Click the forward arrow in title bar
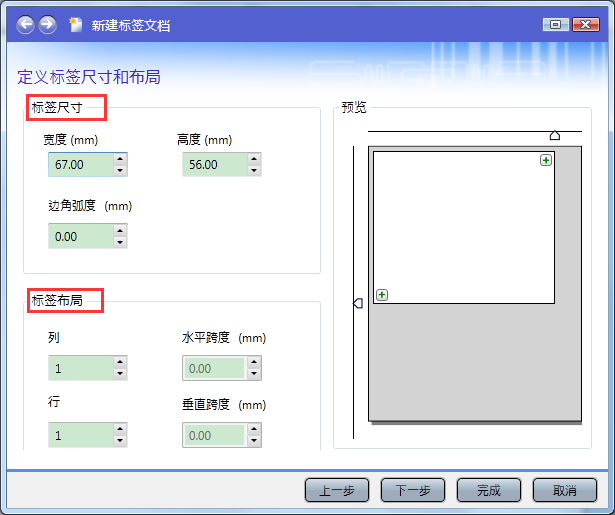615x515 pixels. (x=47, y=25)
